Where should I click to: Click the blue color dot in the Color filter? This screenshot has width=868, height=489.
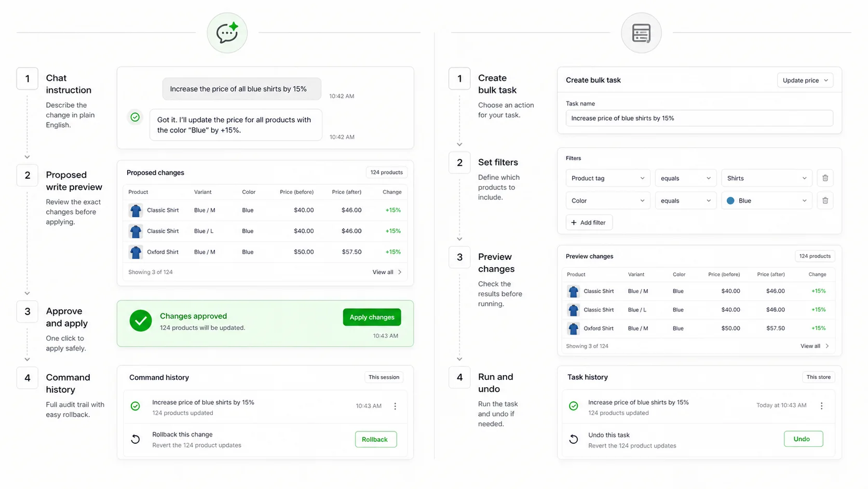(730, 201)
